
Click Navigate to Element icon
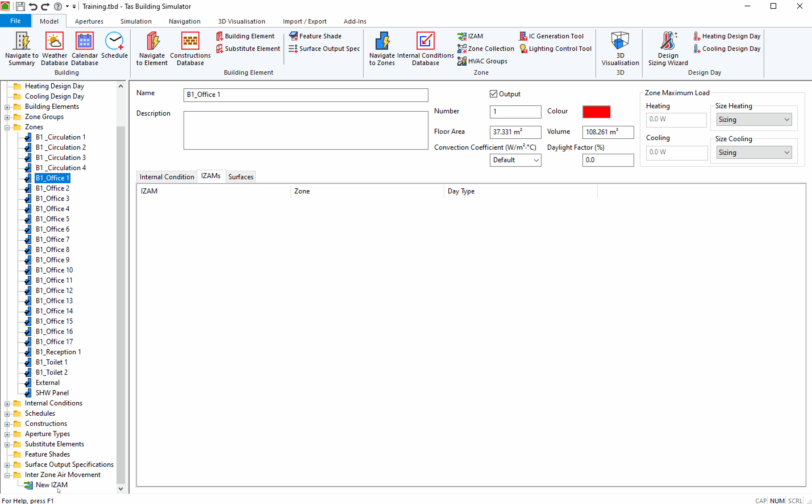click(x=152, y=49)
